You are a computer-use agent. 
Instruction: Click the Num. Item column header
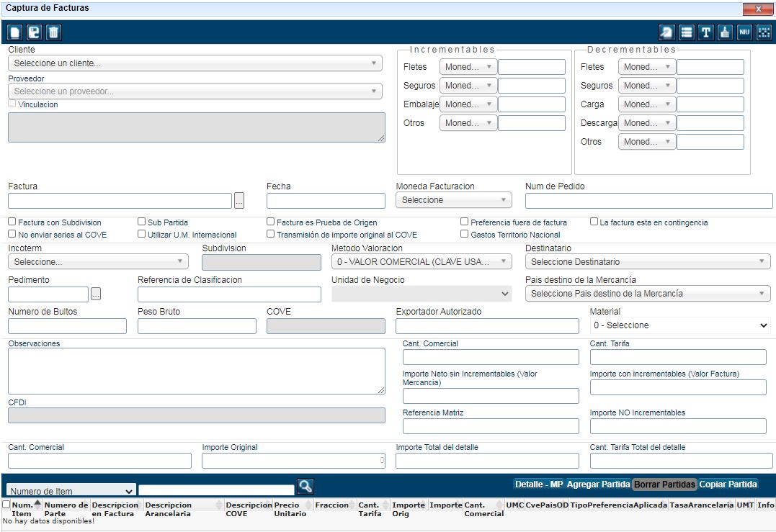pyautogui.click(x=22, y=509)
